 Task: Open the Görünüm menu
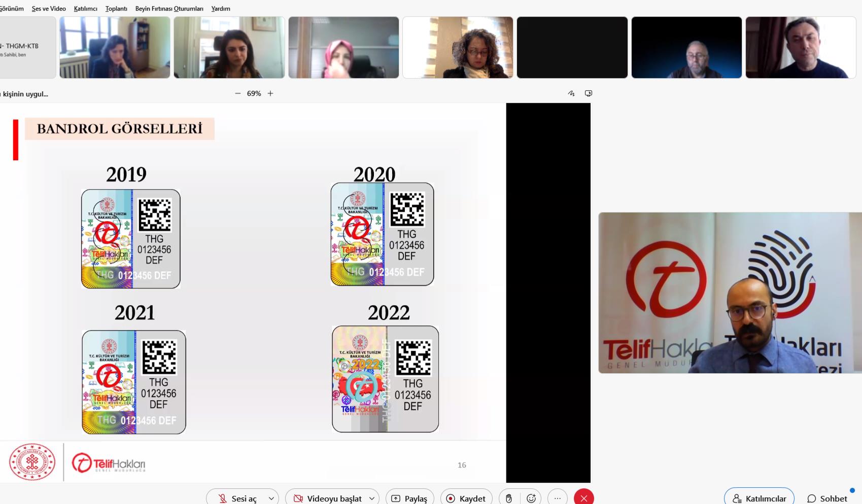click(11, 9)
